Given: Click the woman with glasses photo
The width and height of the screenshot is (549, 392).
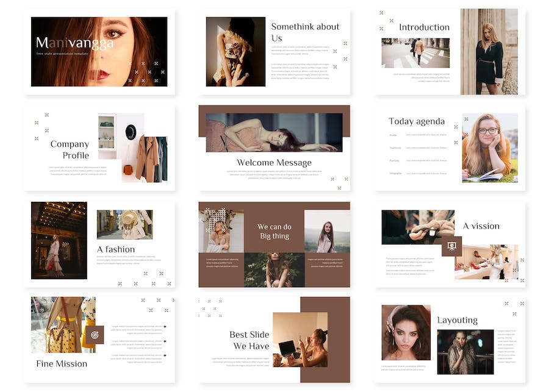Looking at the screenshot, I should (x=490, y=148).
